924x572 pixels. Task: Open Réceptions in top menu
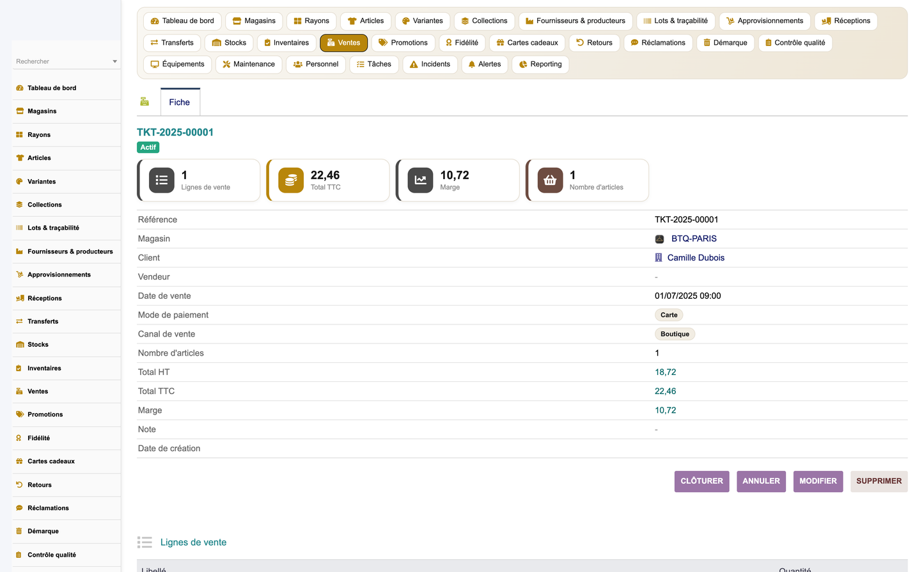point(846,21)
